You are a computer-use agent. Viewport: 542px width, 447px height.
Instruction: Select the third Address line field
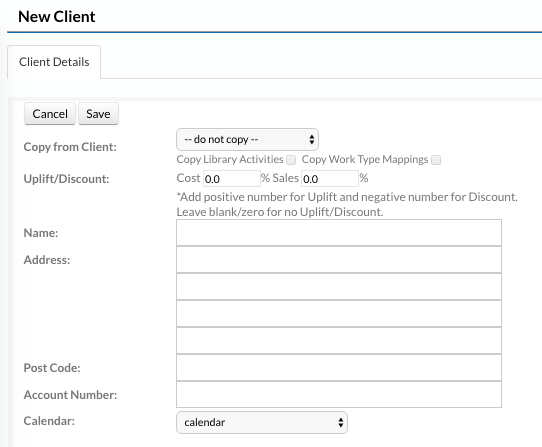pyautogui.click(x=339, y=314)
